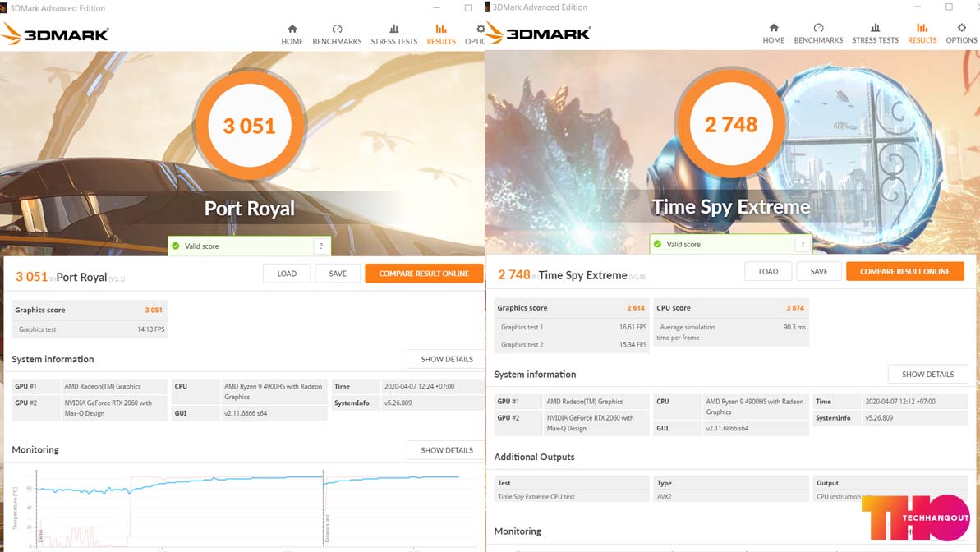Select the Graphics test 14.13 FPS row
Screen dimensions: 980x552
tap(90, 329)
